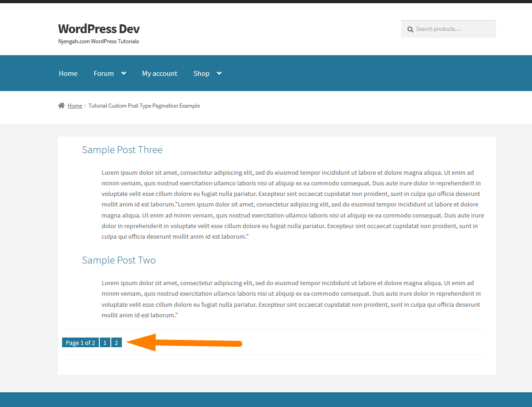
Task: Open Sample Post Three title link
Action: 122,150
